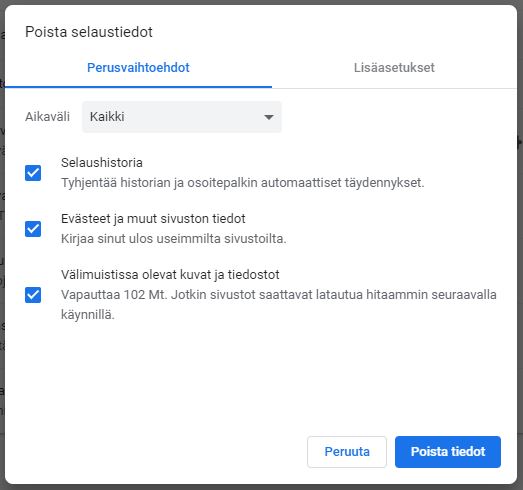Viewport: 523px width, 490px height.
Task: Uncheck the Selaushistoria checkbox
Action: pyautogui.click(x=33, y=173)
